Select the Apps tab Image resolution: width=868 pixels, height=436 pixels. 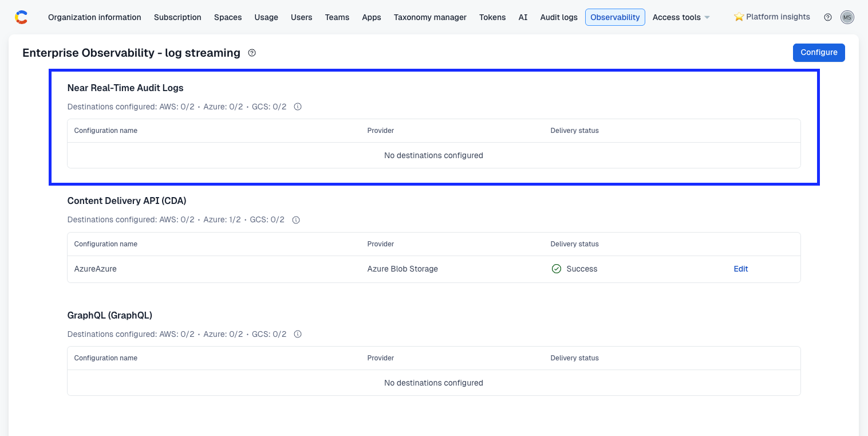coord(372,17)
